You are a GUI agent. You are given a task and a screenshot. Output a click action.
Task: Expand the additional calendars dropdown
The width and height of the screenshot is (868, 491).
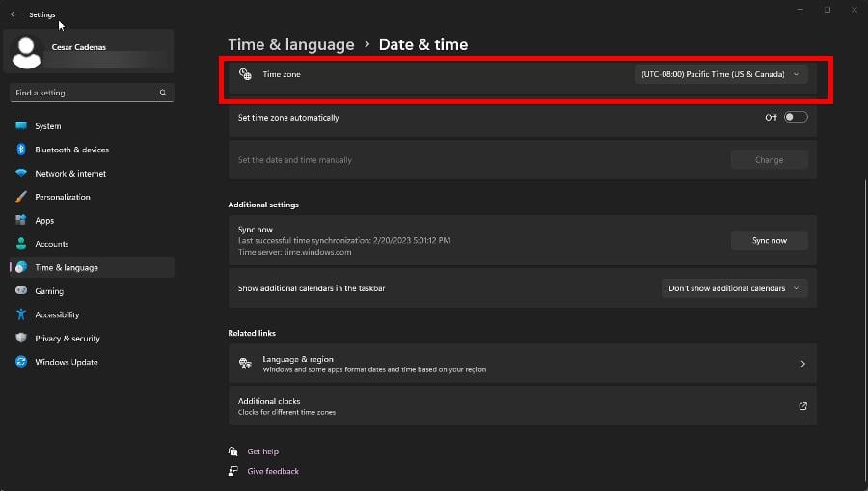tap(734, 288)
